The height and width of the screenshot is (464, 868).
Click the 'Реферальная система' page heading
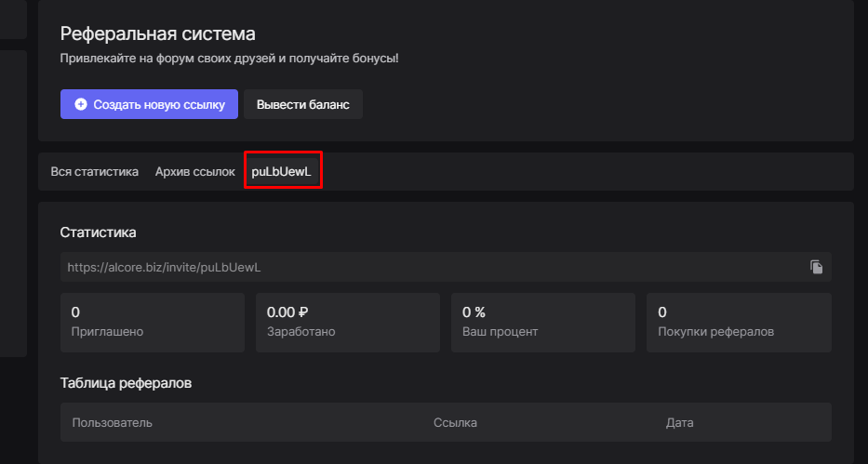click(157, 34)
